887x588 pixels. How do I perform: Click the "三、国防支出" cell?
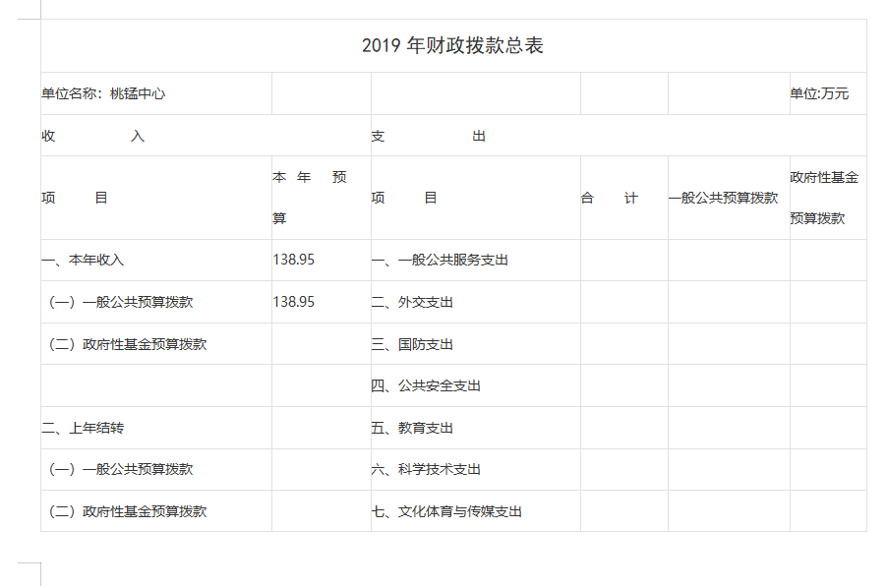pyautogui.click(x=412, y=345)
